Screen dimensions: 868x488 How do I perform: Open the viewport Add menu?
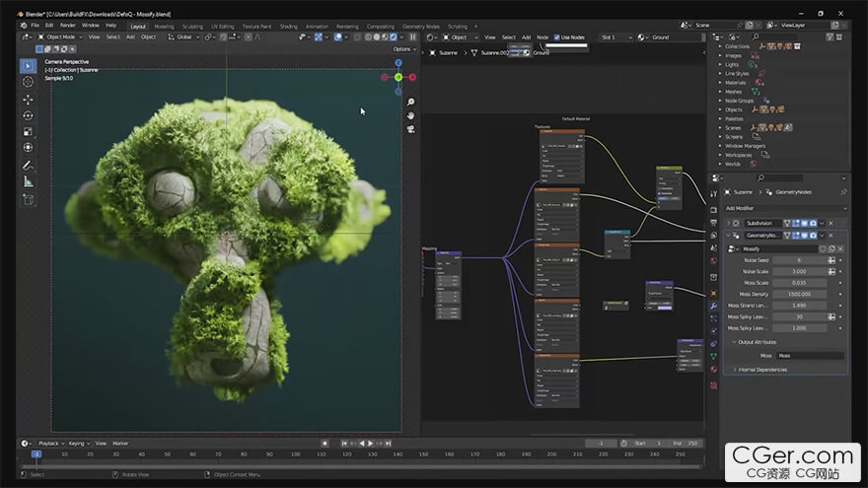point(130,37)
